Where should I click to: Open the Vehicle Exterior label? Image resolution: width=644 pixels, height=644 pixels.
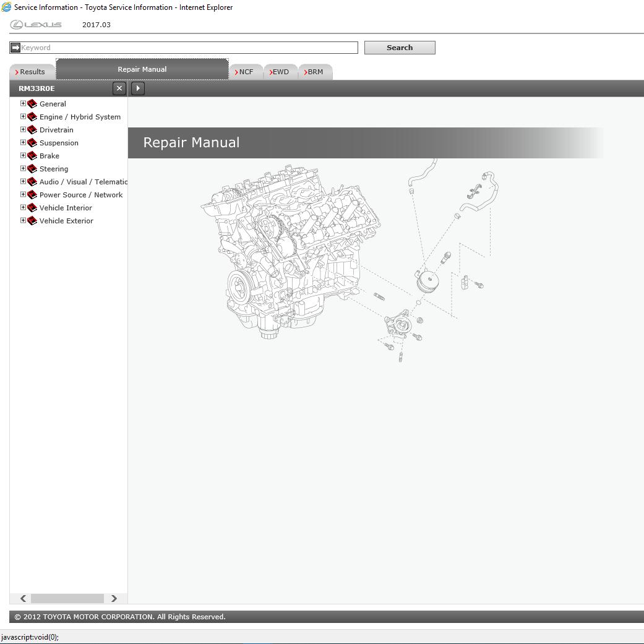point(66,221)
